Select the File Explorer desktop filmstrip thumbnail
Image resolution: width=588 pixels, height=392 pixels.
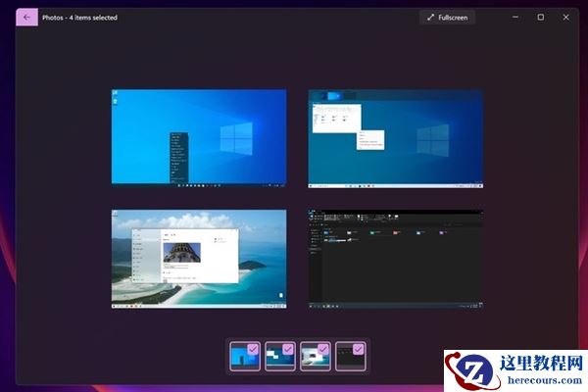click(x=279, y=356)
